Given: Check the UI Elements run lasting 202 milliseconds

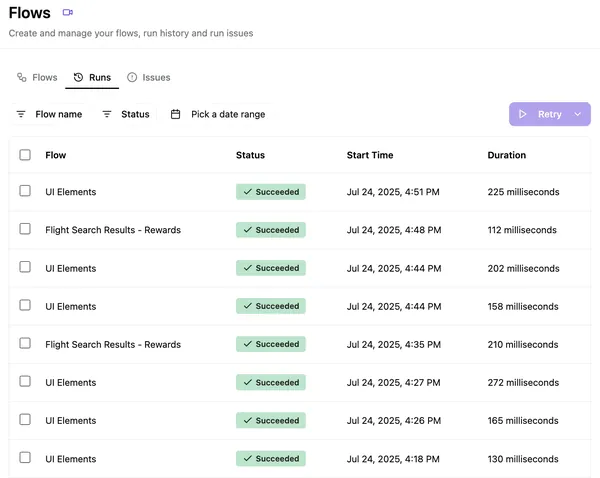Looking at the screenshot, I should pos(25,267).
